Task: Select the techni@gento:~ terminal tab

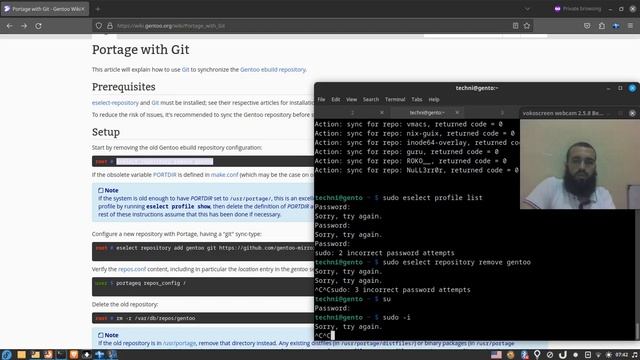Action: (x=427, y=113)
